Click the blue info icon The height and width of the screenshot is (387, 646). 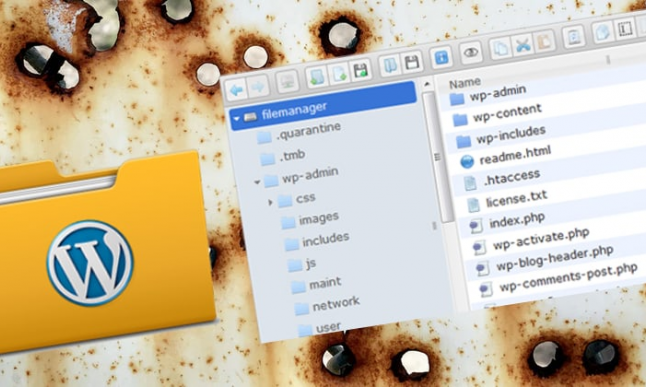[441, 57]
